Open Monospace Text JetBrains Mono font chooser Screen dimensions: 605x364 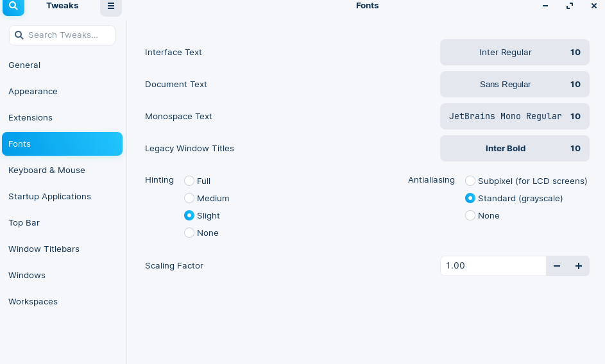click(515, 117)
